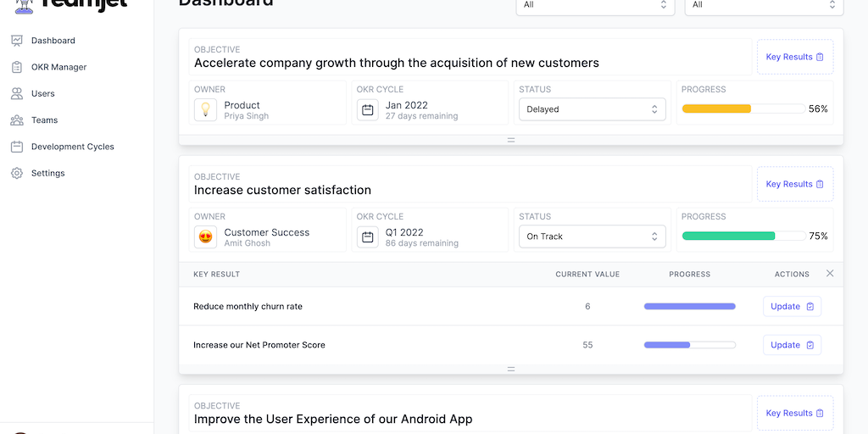Open OKR Manager from the sidebar

point(58,67)
